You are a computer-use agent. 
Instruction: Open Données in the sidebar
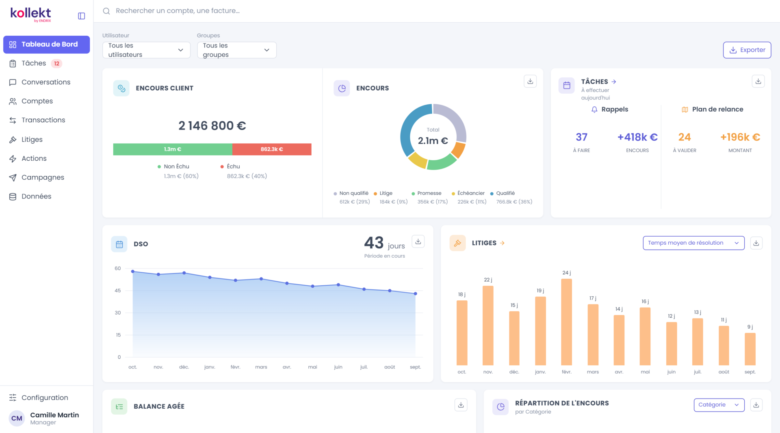[46, 196]
